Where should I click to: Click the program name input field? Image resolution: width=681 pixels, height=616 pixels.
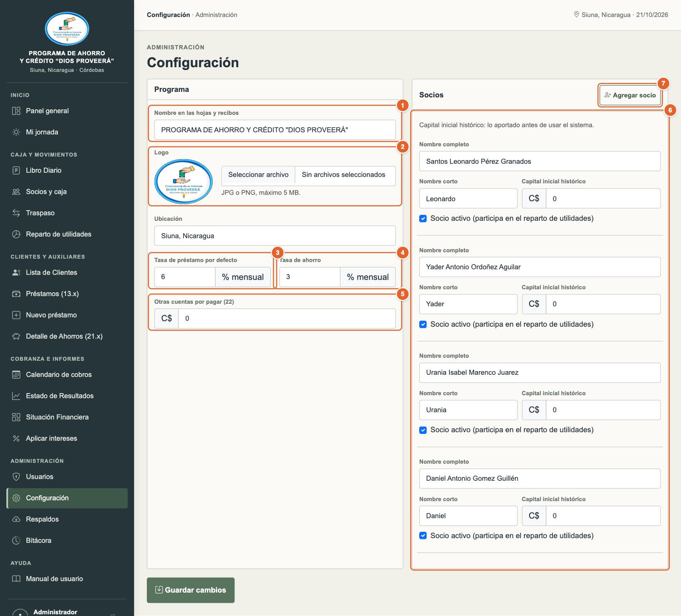(x=275, y=130)
